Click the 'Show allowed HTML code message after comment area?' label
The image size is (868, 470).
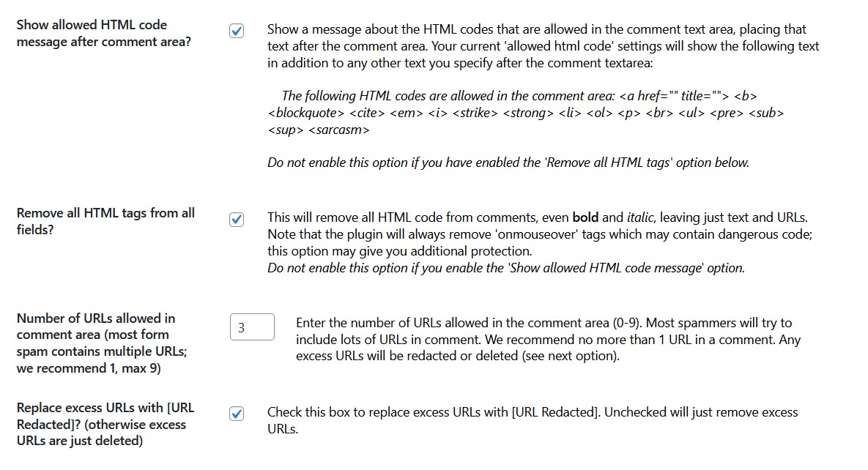tap(103, 33)
